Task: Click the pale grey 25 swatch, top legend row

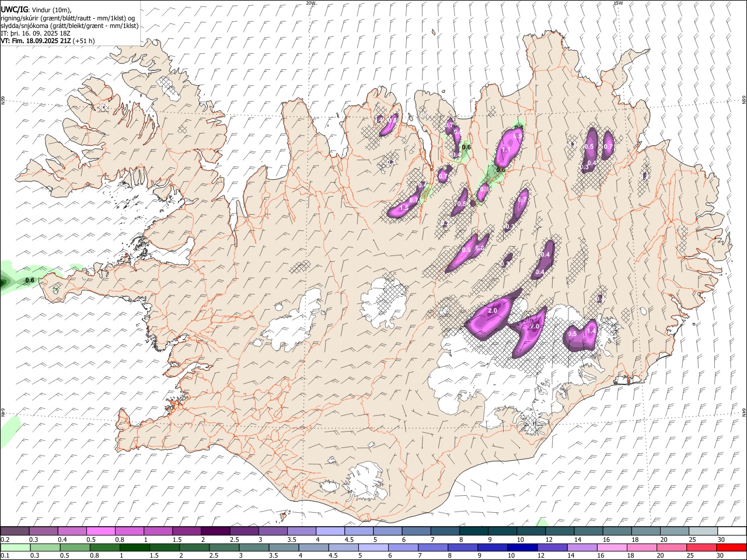Action: (703, 531)
